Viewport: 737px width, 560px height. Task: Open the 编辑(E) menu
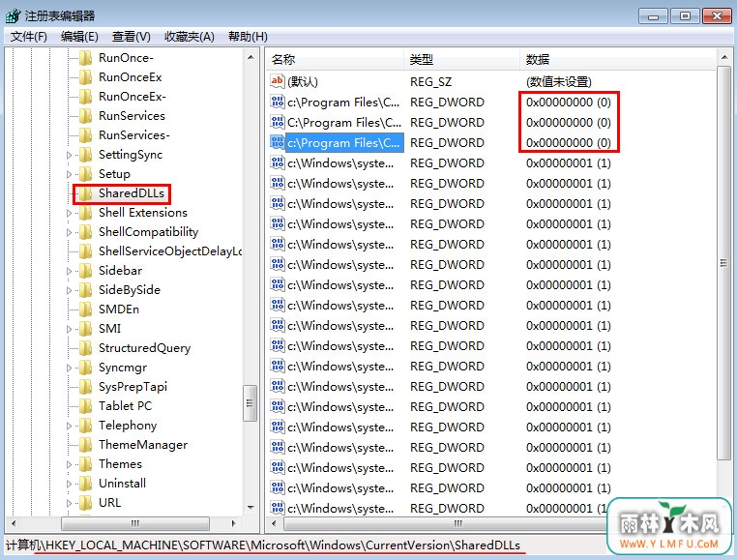[x=79, y=37]
